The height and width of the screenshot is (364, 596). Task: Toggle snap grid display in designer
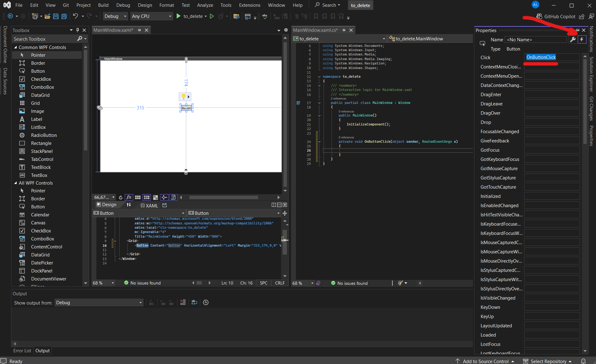[138, 197]
